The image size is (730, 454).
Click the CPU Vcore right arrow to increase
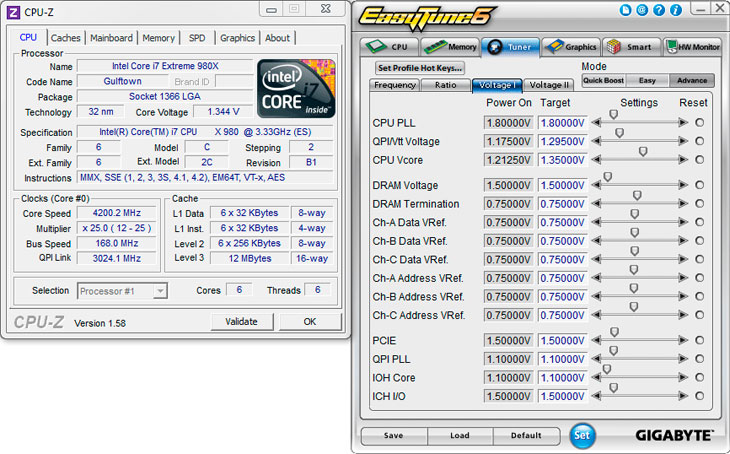click(684, 160)
